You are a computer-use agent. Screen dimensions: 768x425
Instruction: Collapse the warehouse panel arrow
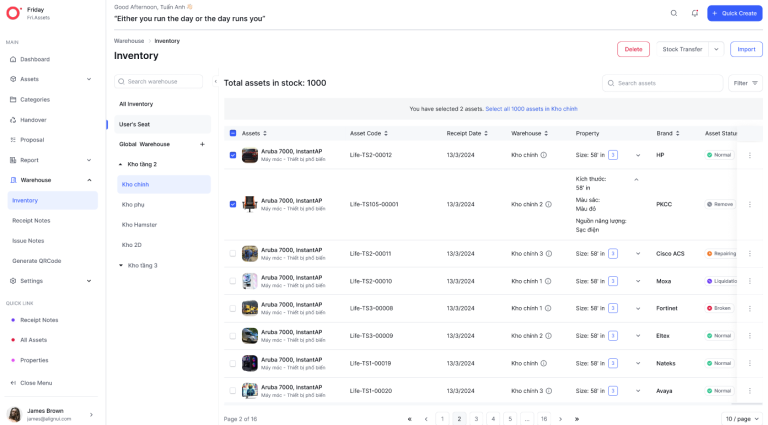tap(216, 81)
